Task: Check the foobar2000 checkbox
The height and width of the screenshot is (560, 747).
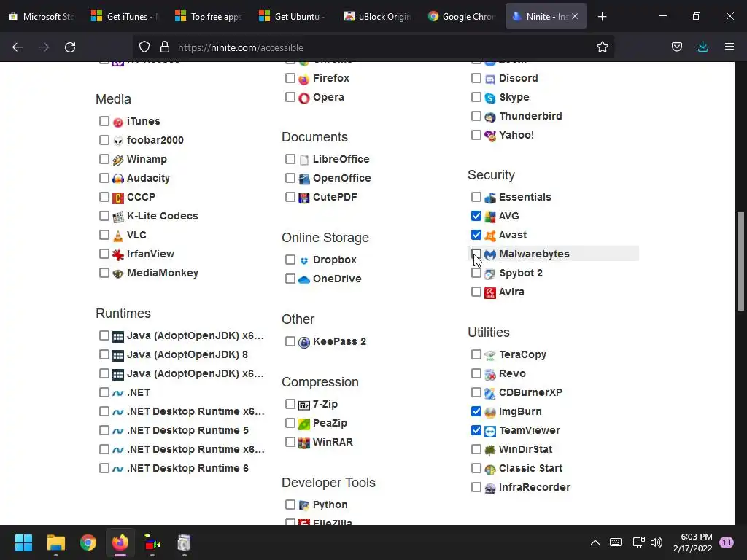Action: (104, 139)
